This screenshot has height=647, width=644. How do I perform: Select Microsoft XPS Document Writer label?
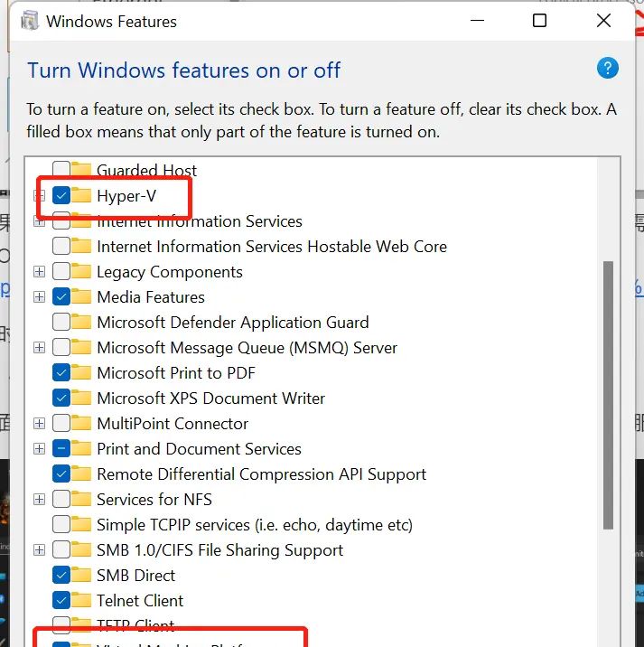pos(210,399)
